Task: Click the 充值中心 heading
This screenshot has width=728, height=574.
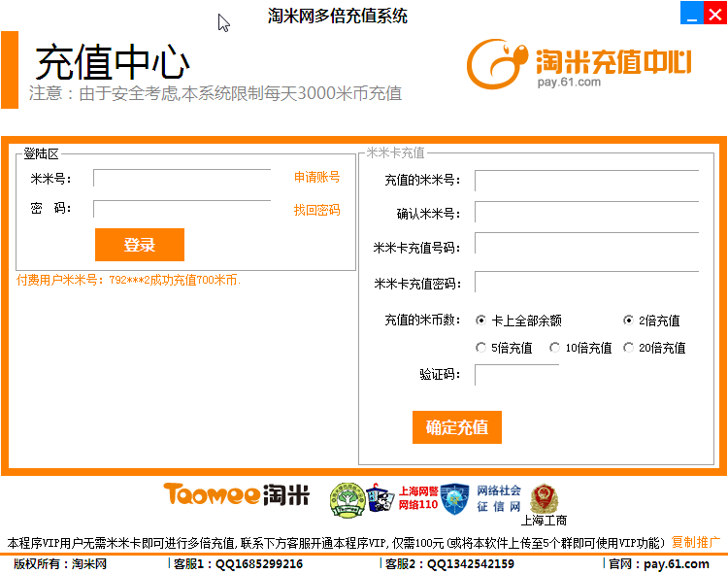Action: click(x=113, y=62)
